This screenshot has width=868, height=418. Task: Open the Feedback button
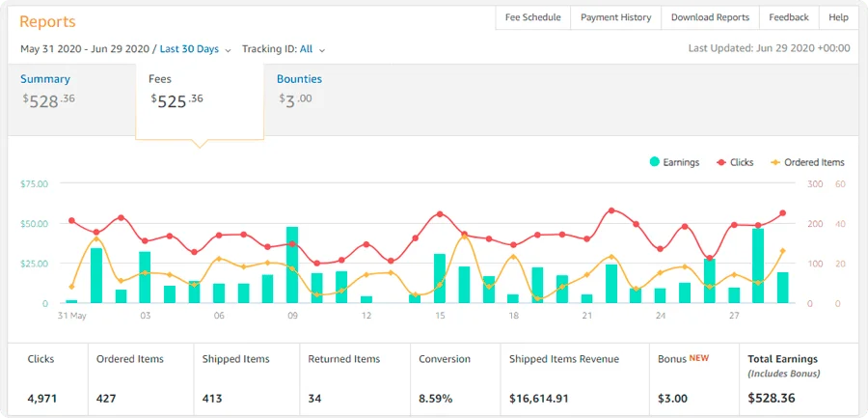coord(789,17)
